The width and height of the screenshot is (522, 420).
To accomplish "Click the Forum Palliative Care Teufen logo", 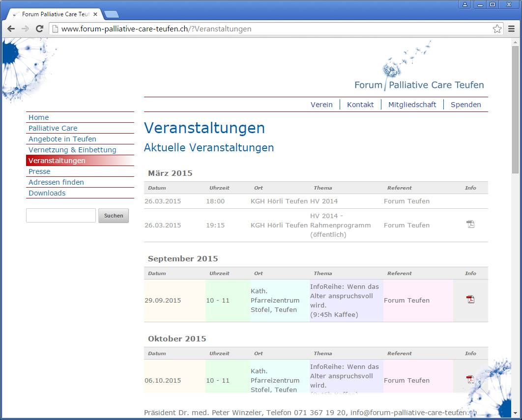I will 419,84.
